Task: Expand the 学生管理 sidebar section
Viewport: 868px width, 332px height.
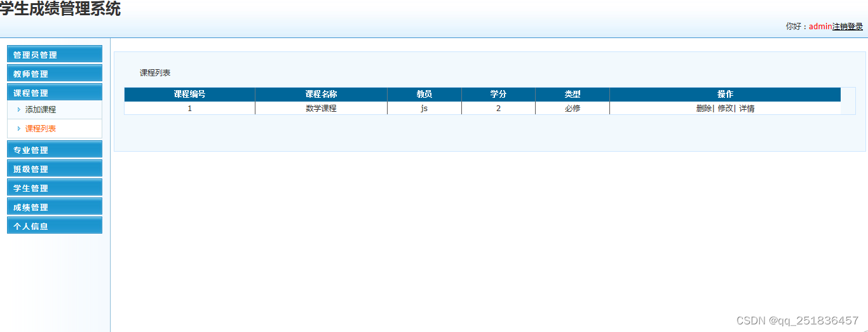Action: pos(55,188)
